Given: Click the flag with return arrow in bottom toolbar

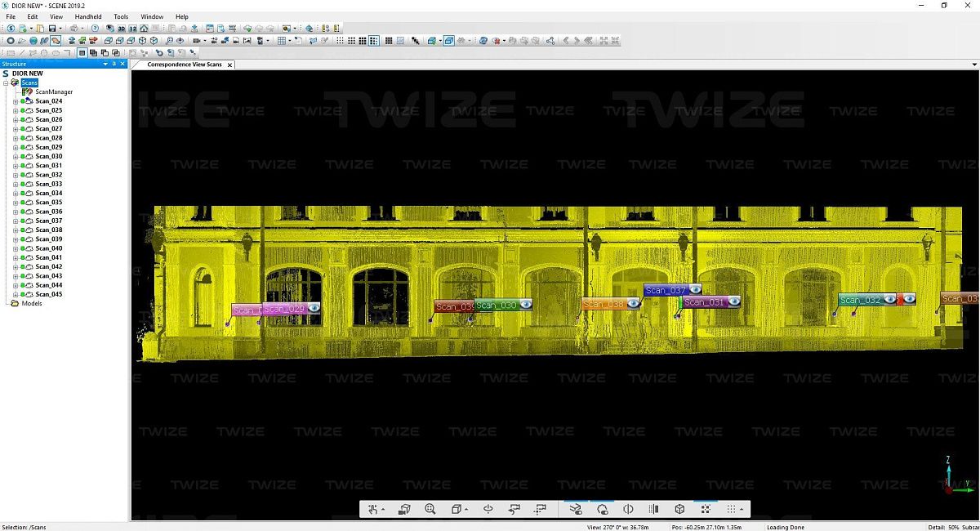Looking at the screenshot, I should tap(514, 510).
